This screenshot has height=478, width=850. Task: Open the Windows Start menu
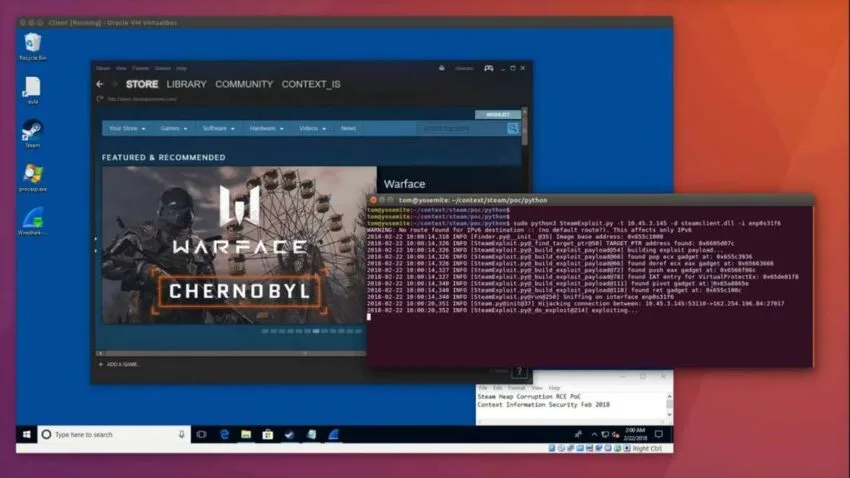[x=27, y=434]
